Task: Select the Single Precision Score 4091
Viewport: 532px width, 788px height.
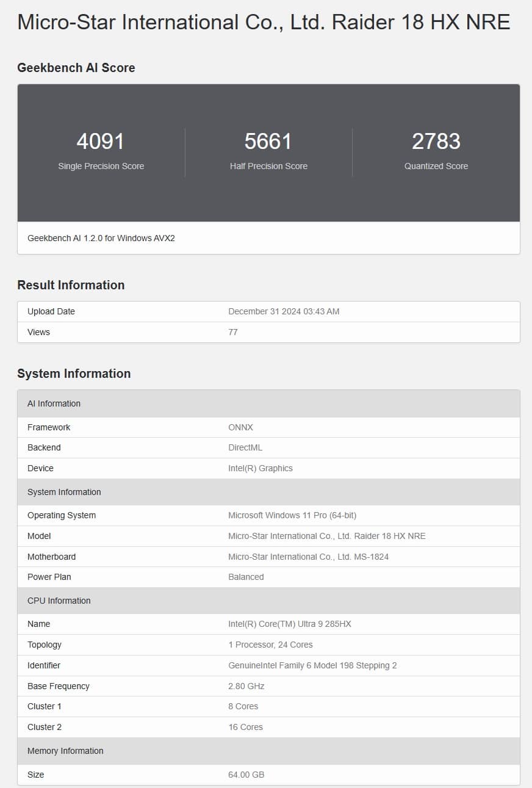Action: click(x=101, y=141)
